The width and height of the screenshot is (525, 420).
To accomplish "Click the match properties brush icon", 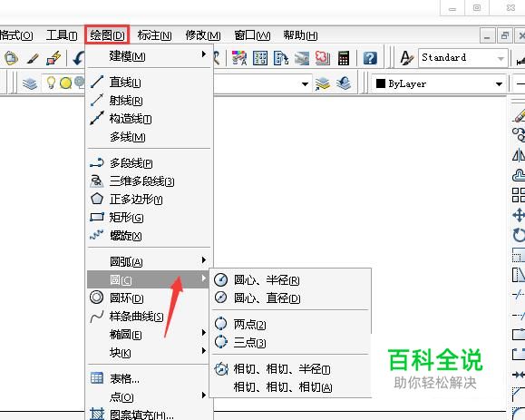I will (33, 59).
